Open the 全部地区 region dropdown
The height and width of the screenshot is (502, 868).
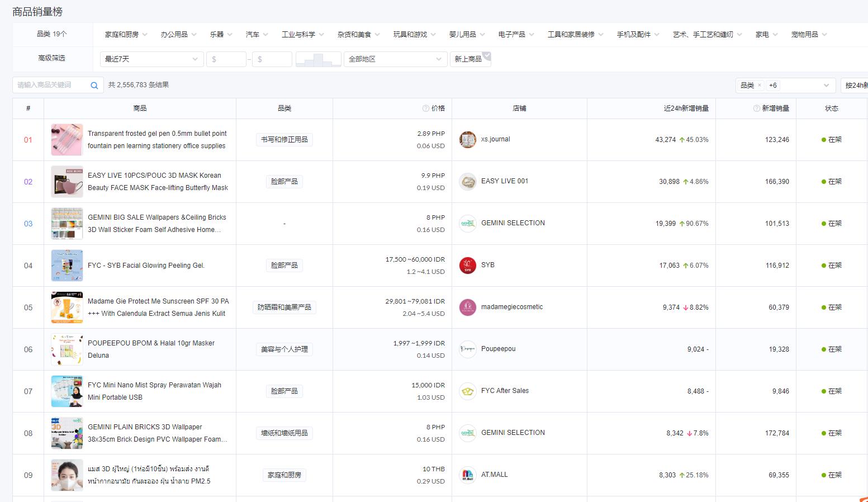pyautogui.click(x=396, y=59)
